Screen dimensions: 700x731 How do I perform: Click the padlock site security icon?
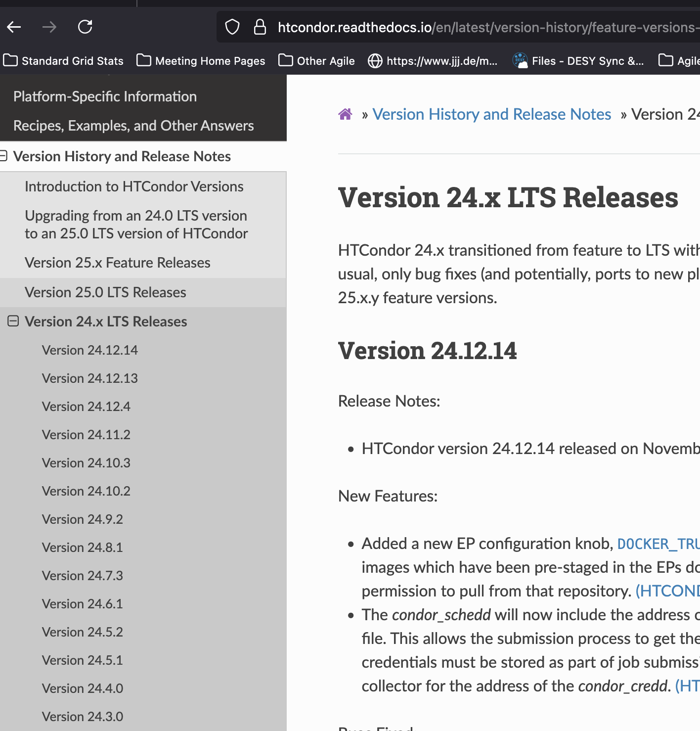260,27
